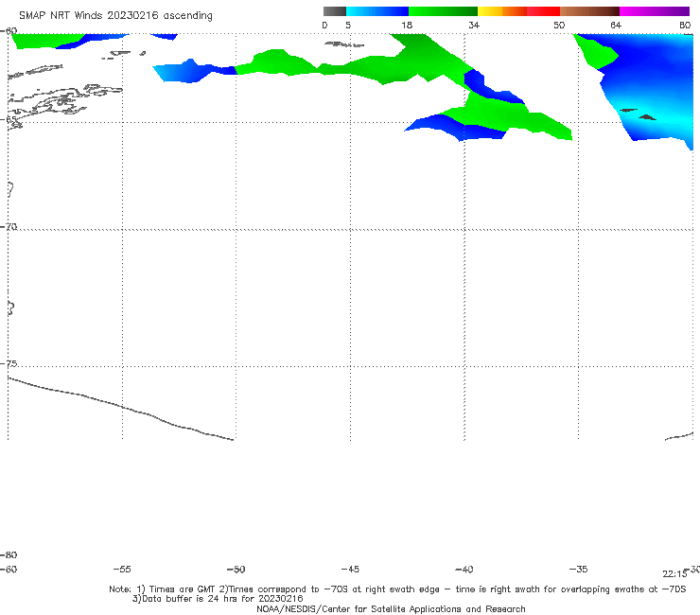Click the red segment of the color bar
700x615 pixels.
[543, 11]
